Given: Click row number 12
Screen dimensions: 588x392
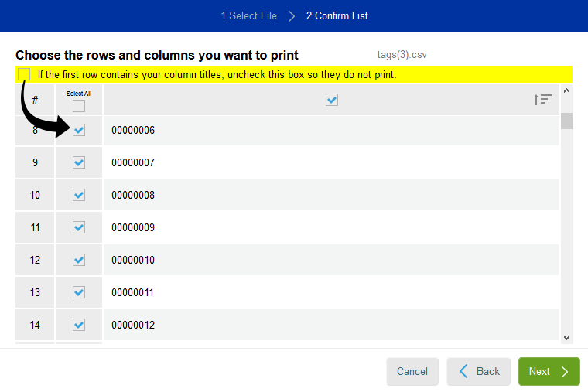Looking at the screenshot, I should 35,260.
